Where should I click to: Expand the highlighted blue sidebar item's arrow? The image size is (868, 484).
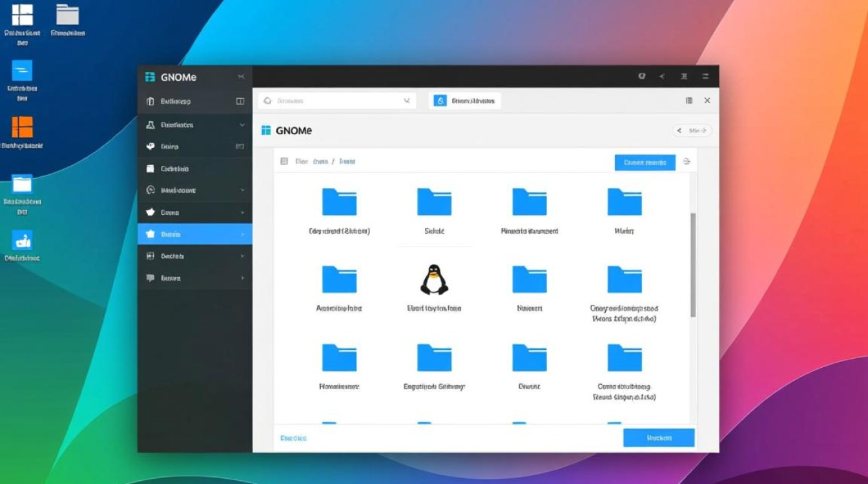coord(242,234)
